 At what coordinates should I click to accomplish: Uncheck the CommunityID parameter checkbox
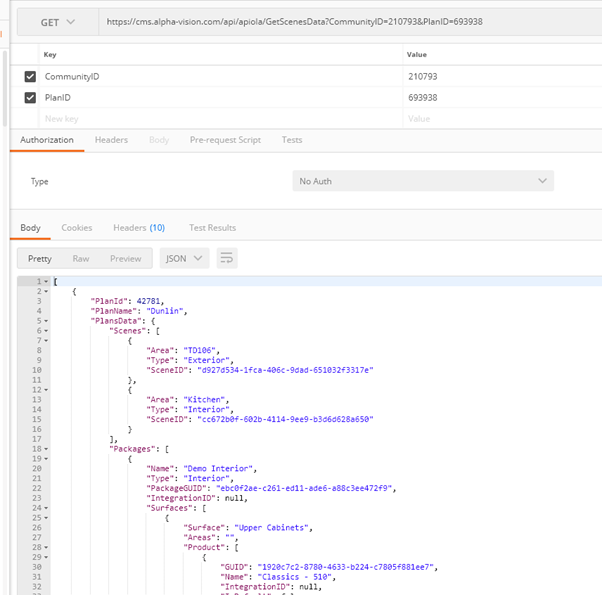[x=28, y=76]
